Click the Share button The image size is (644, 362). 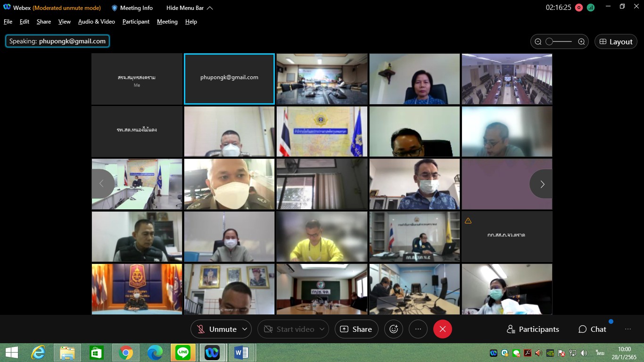point(356,329)
